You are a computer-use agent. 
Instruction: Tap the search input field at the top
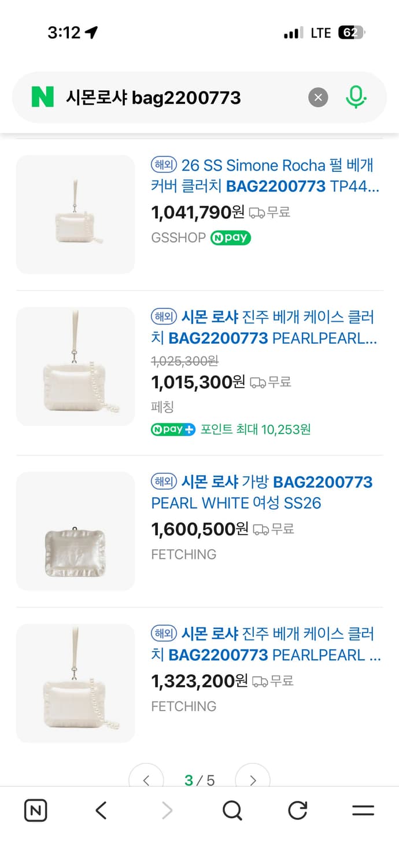click(173, 97)
